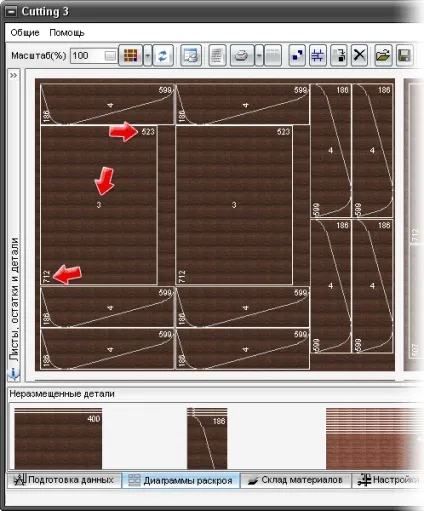Open the Помощь menu
The width and height of the screenshot is (424, 511).
pos(67,33)
